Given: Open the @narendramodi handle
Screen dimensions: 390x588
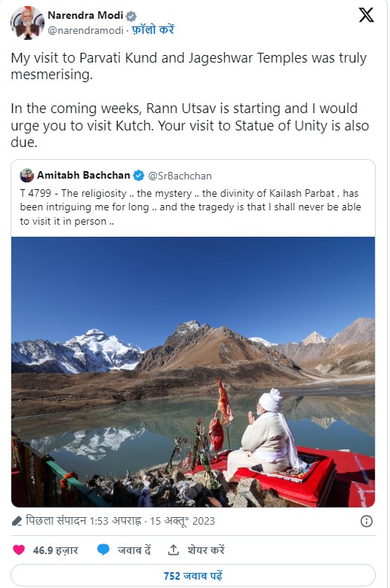Looking at the screenshot, I should coord(85,30).
